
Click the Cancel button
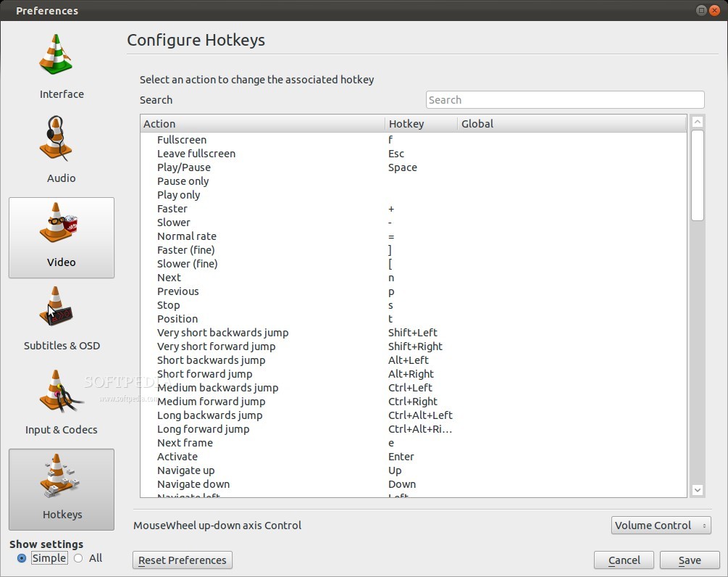pyautogui.click(x=624, y=560)
